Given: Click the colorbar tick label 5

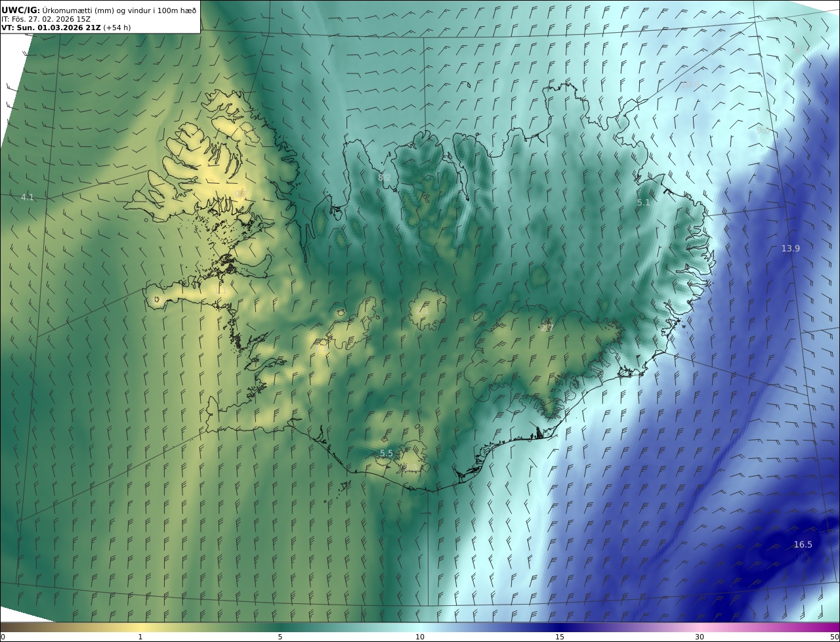Looking at the screenshot, I should 280,637.
